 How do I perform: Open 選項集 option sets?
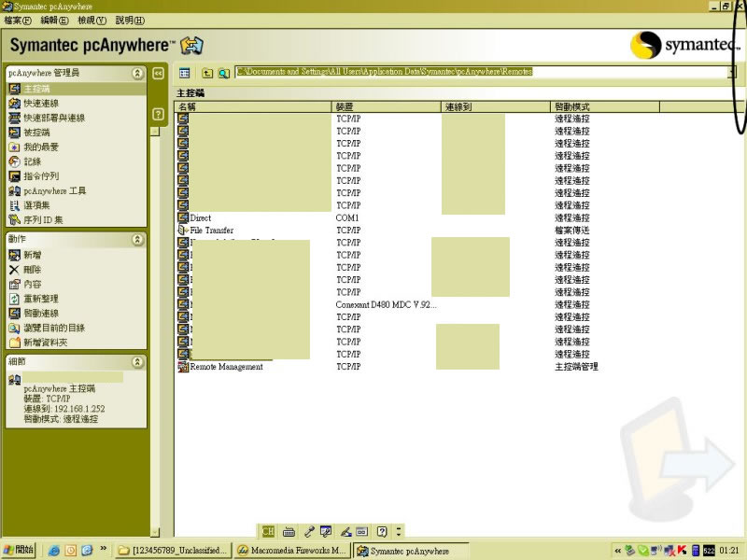click(x=36, y=205)
